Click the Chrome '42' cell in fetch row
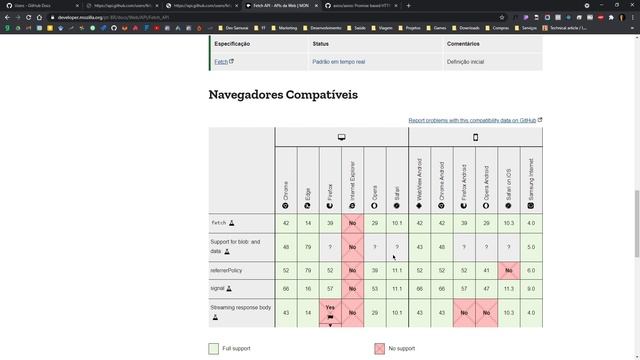Image resolution: width=640 pixels, height=360 pixels. click(286, 223)
